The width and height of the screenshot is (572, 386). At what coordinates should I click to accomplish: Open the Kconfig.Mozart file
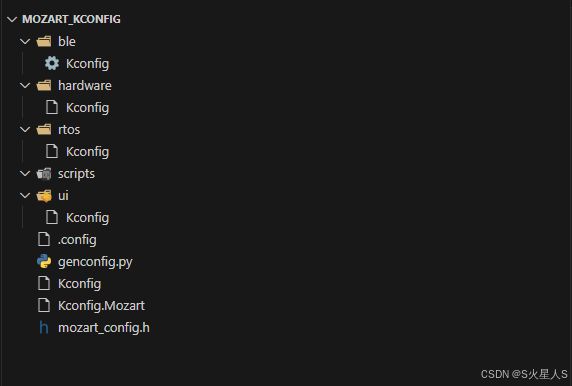tap(101, 306)
